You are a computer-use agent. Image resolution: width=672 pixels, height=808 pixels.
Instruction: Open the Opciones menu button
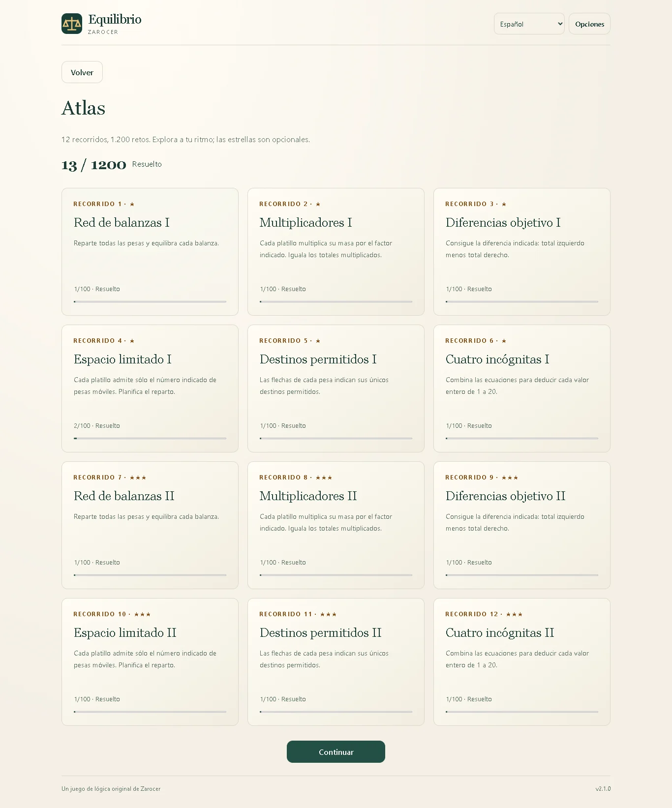tap(589, 24)
